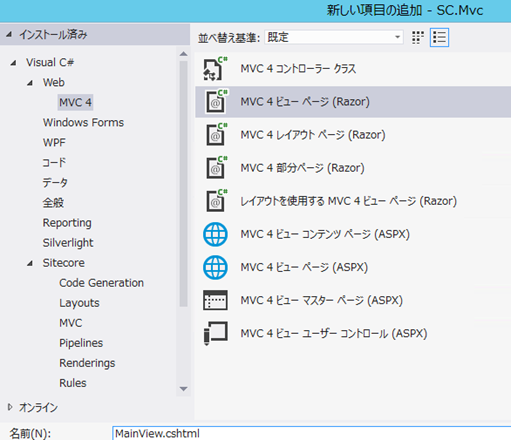
Task: Switch to the list details view
Action: point(439,38)
